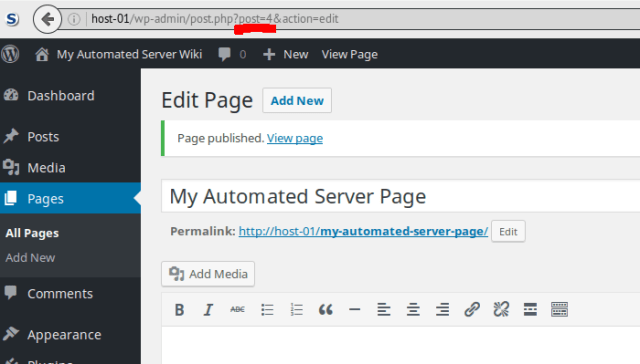Toggle Bold formatting in editor
The image size is (640, 364).
[179, 310]
